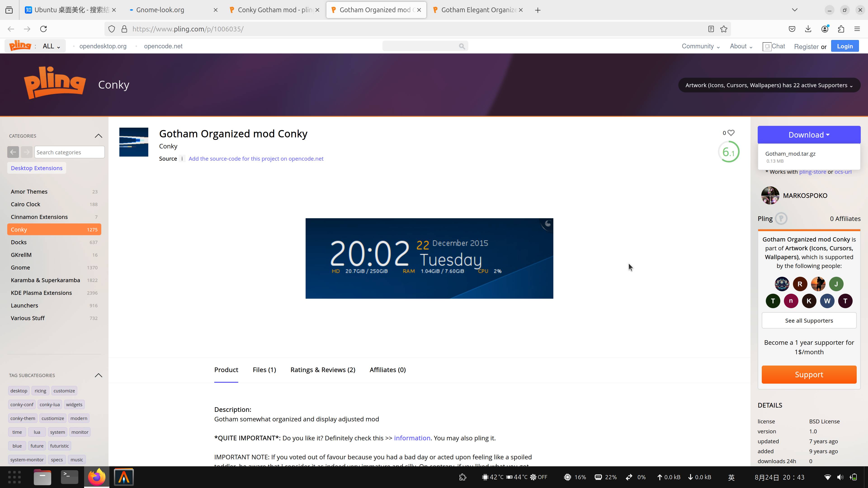This screenshot has width=868, height=488.
Task: Toggle reader view icon in address bar
Action: point(711,29)
